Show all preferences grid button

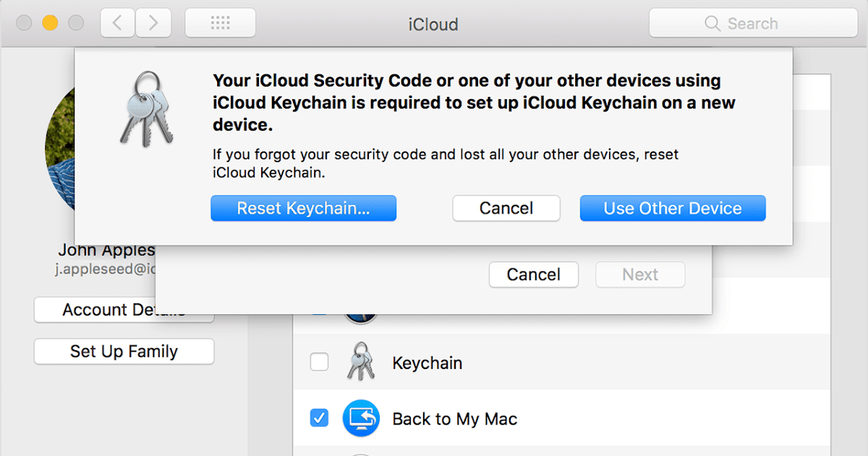[220, 23]
